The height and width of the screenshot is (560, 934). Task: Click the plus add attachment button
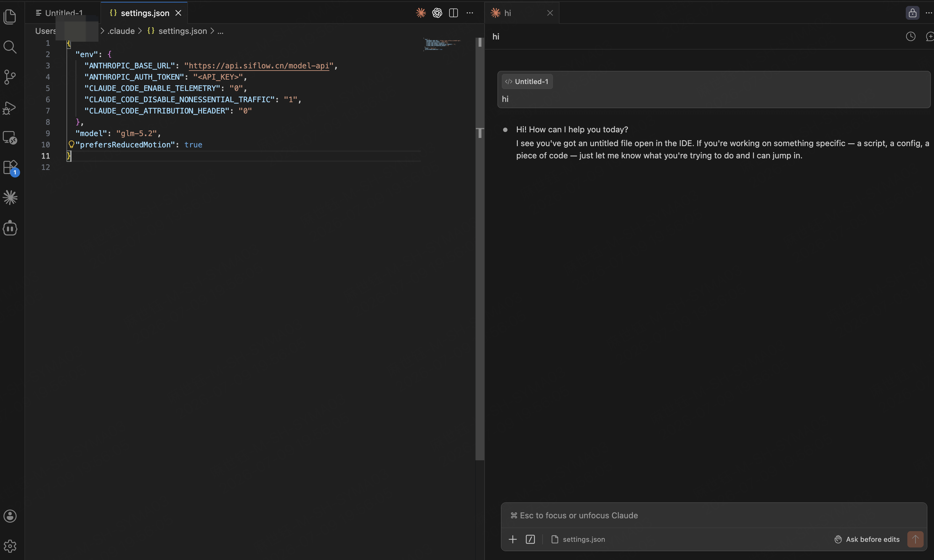pos(512,539)
